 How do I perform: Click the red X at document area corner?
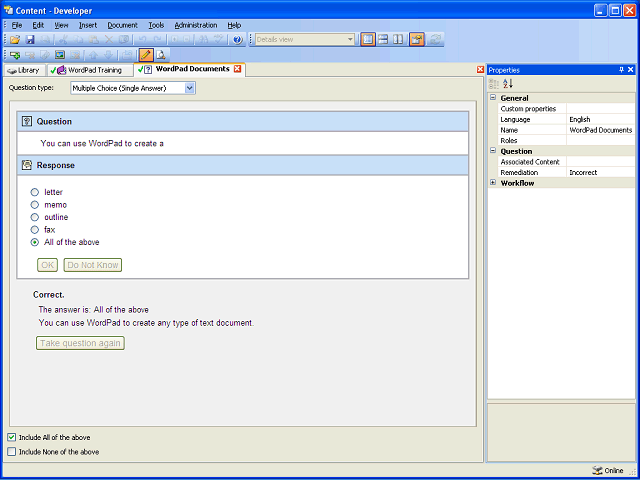[480, 70]
